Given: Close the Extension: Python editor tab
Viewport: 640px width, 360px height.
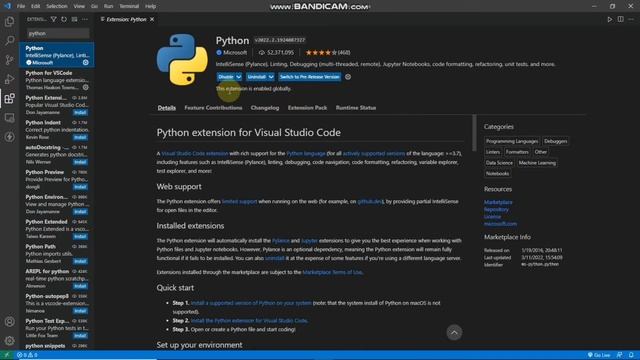Looking at the screenshot, I should tap(152, 19).
